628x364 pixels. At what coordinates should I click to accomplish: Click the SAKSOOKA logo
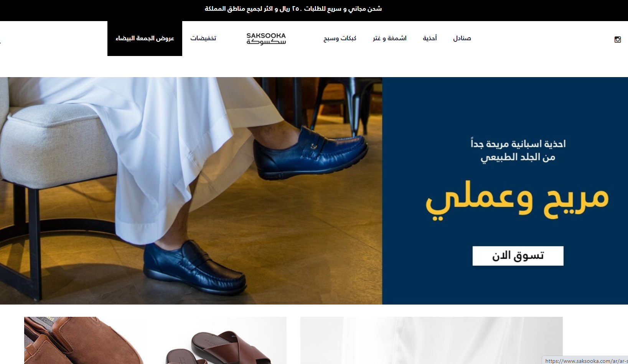(x=266, y=38)
